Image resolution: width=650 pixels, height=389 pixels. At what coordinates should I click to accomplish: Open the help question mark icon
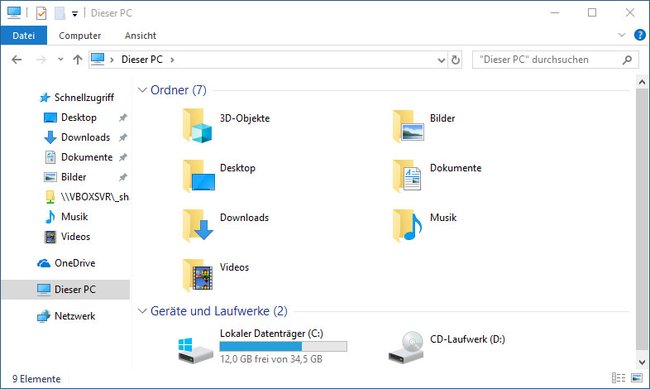click(640, 35)
